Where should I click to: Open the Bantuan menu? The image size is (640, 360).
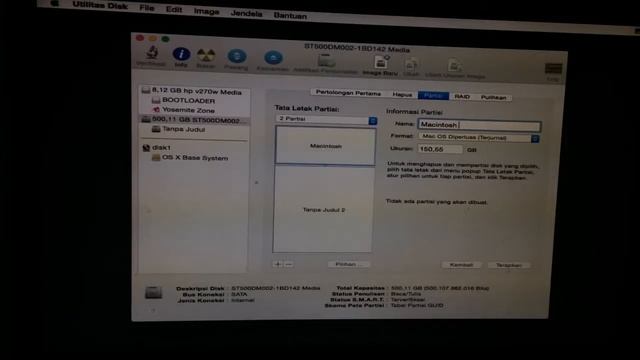tap(290, 16)
